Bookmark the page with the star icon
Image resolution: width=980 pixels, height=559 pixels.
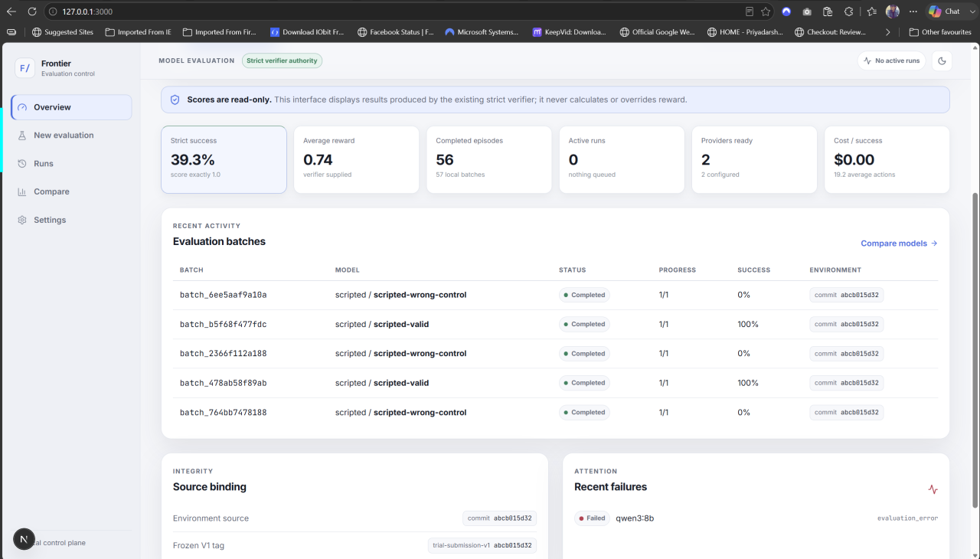tap(766, 11)
